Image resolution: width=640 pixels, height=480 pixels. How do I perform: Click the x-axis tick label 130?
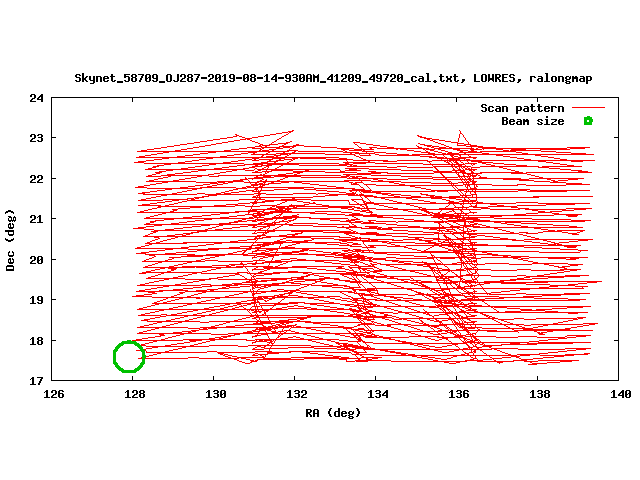[x=215, y=394]
